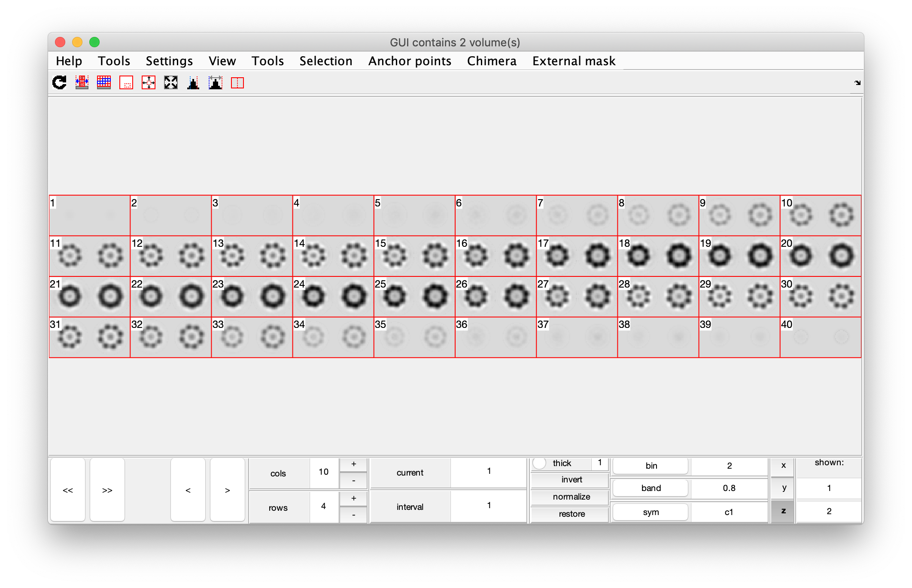Image resolution: width=912 pixels, height=588 pixels.
Task: Select slice thumbnail 1
Action: click(x=90, y=215)
